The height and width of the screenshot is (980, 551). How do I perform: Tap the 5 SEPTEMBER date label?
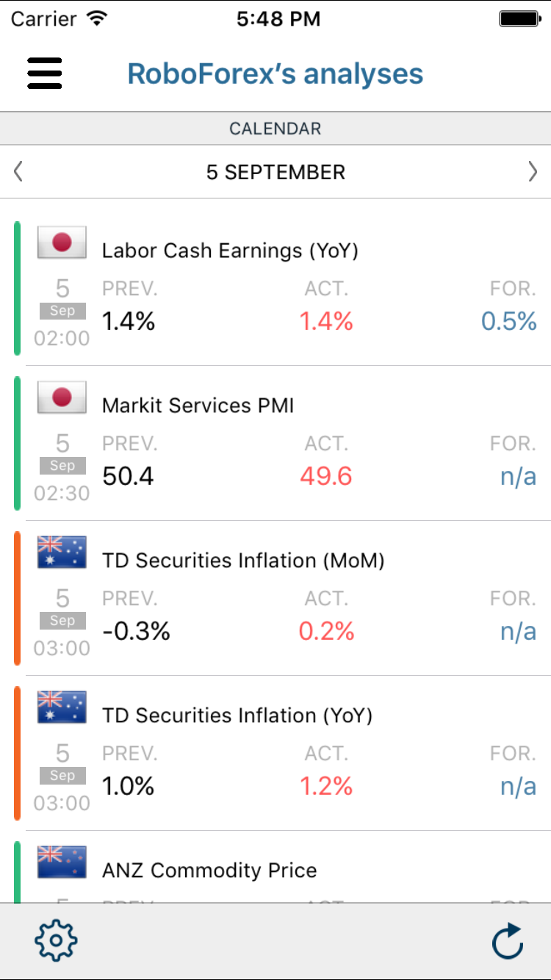point(275,172)
